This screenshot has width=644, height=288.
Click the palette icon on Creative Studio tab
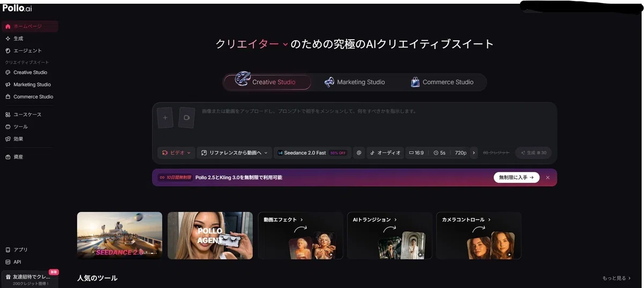243,80
